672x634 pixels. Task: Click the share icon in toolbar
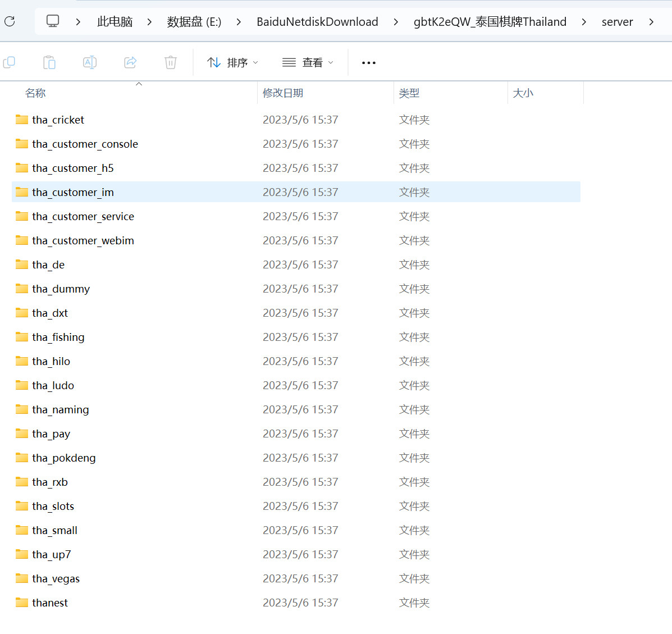pyautogui.click(x=130, y=62)
